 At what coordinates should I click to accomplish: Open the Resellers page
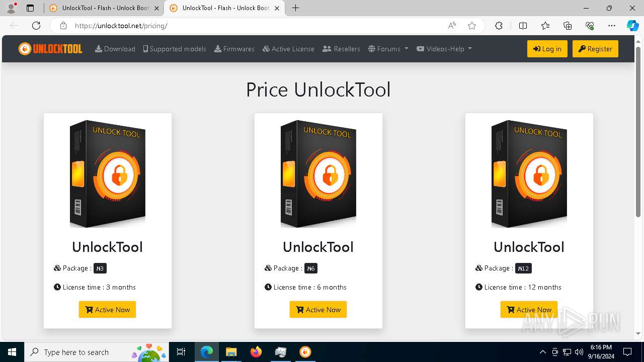[341, 49]
